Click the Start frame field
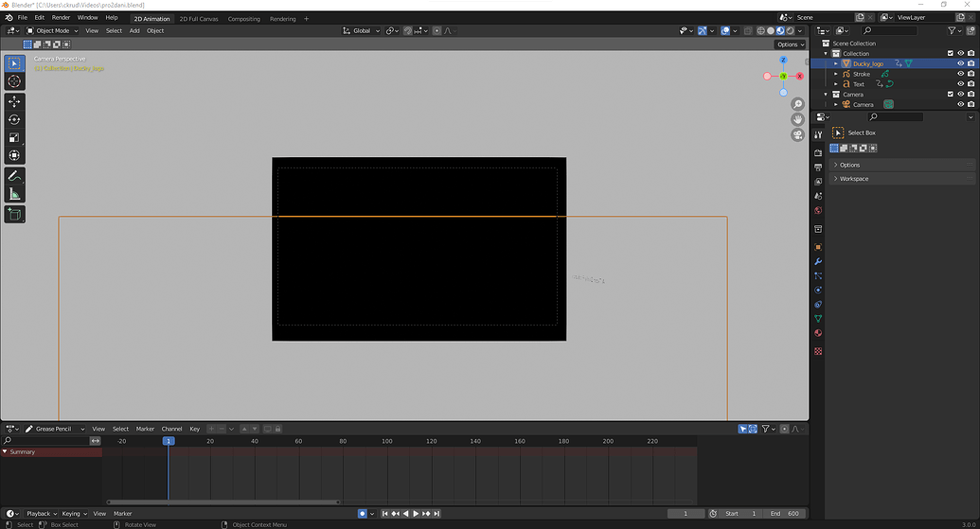Image resolution: width=980 pixels, height=529 pixels. (741, 514)
